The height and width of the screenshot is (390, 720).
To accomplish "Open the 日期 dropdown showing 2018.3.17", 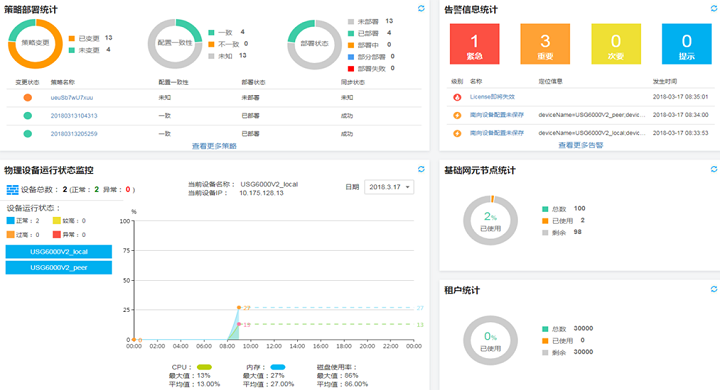I will [389, 187].
